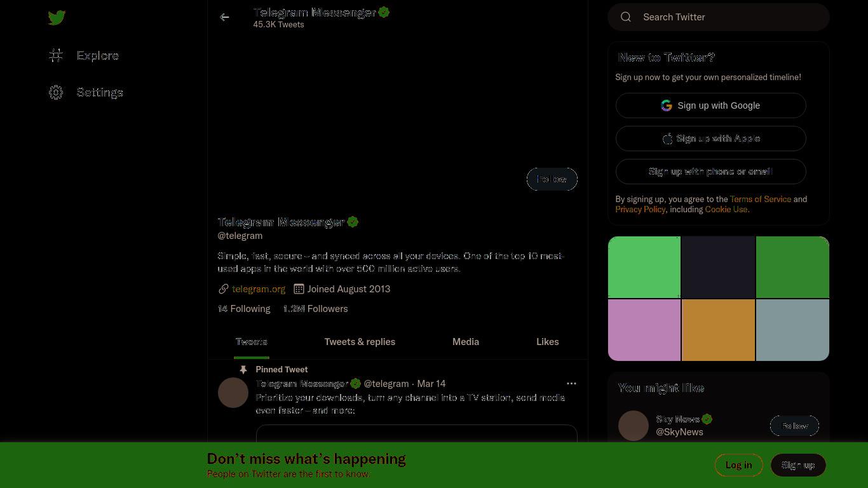Screen dimensions: 868x488
Task: Open the Media tab
Action: [466, 342]
